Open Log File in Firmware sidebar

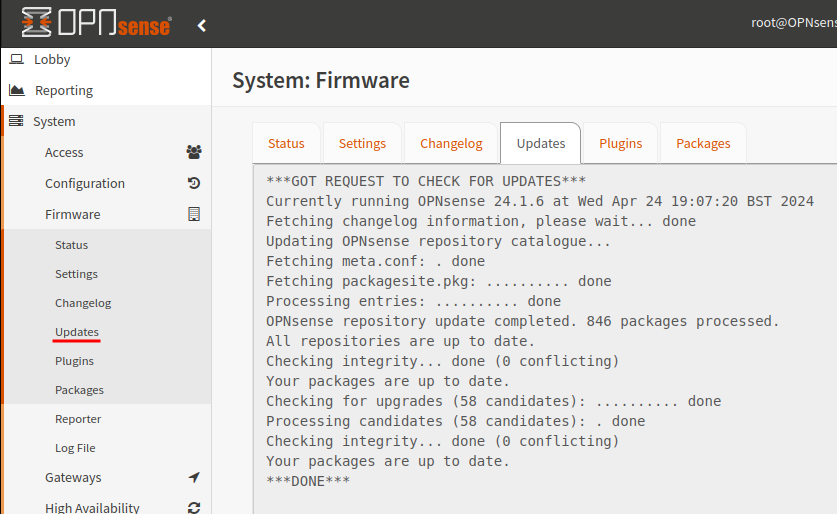click(75, 448)
